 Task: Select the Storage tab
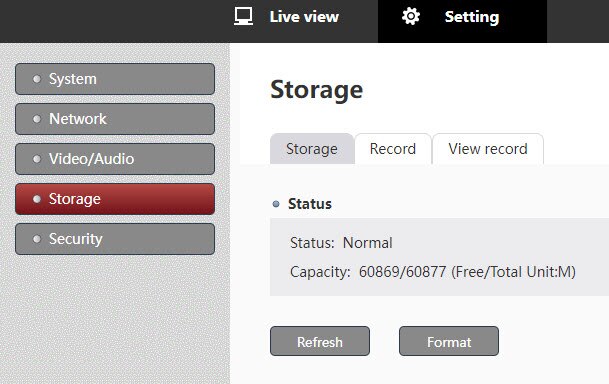click(x=312, y=149)
